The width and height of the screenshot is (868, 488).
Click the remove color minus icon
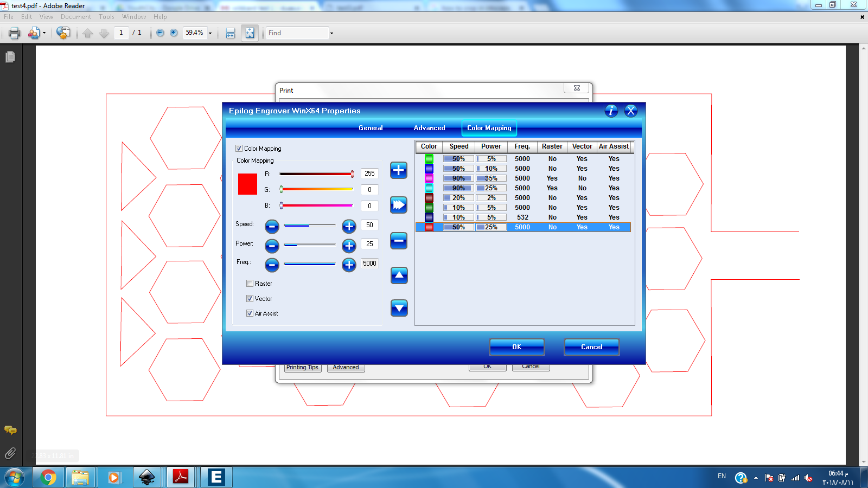point(399,240)
